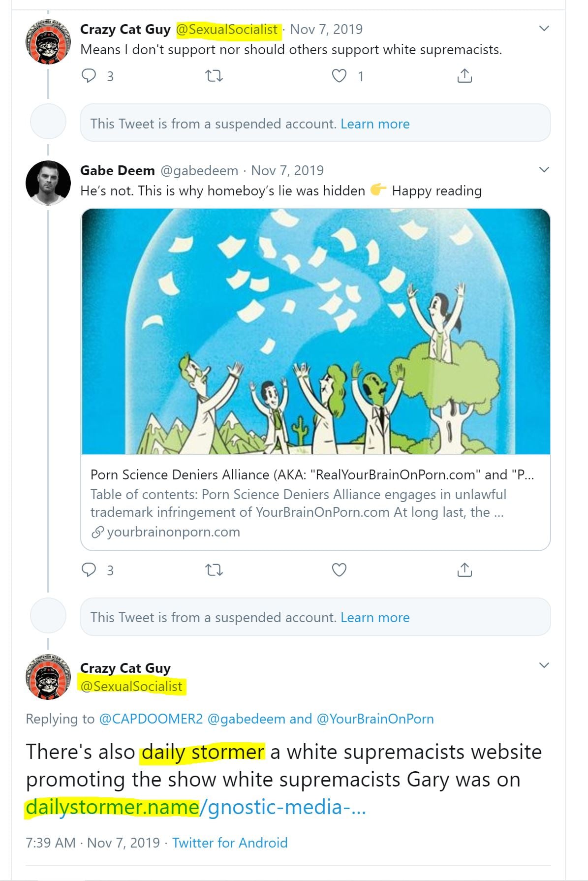Open the chevron menu on the bottom tweet
Viewport: 588px width, 881px height.
[544, 665]
